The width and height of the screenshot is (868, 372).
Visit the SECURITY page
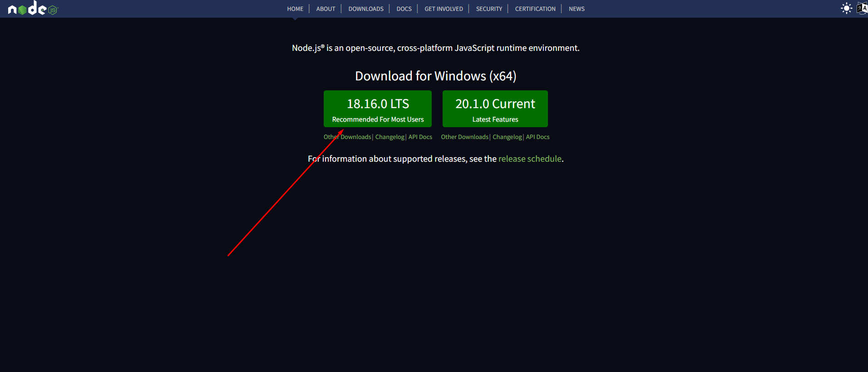(489, 9)
